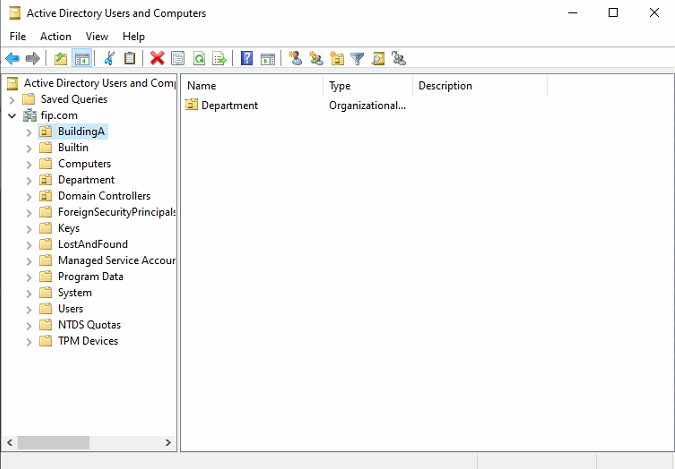Create new organizational unit icon
Viewport: 675px width, 469px height.
(x=337, y=58)
